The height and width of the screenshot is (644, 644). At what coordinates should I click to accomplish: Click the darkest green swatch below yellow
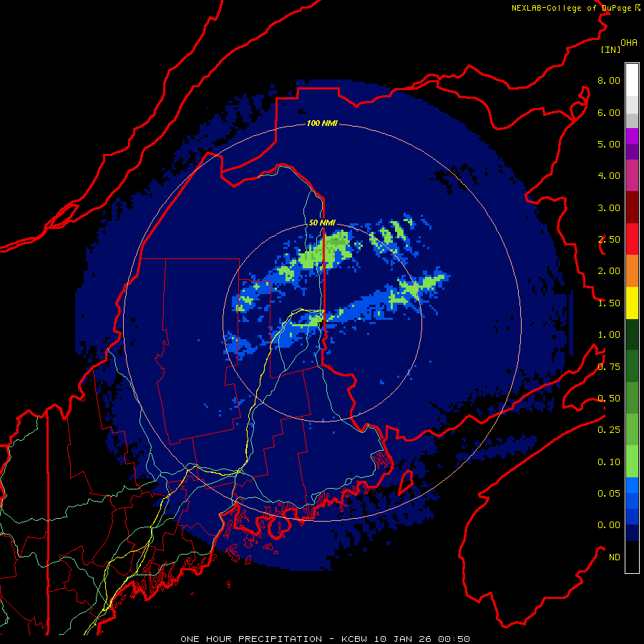[x=632, y=334]
